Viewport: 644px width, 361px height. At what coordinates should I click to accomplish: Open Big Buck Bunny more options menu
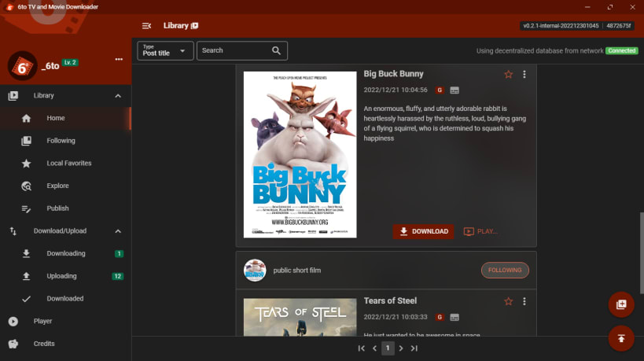[x=524, y=75]
